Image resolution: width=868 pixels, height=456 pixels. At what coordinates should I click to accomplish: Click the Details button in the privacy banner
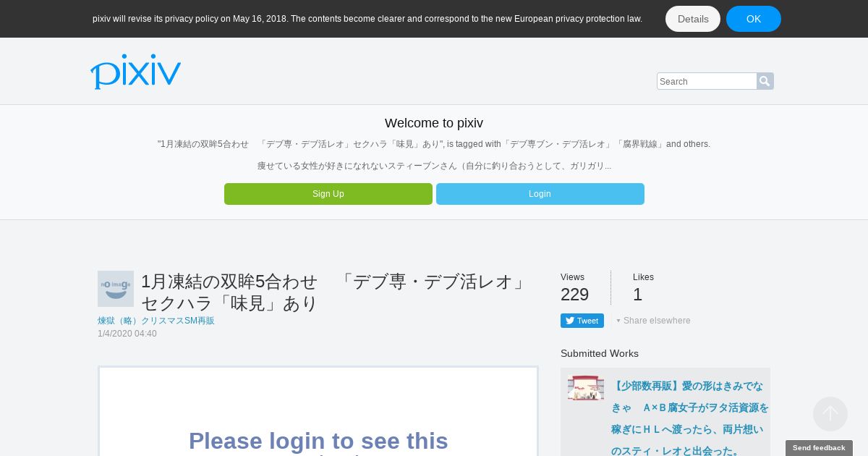point(693,19)
